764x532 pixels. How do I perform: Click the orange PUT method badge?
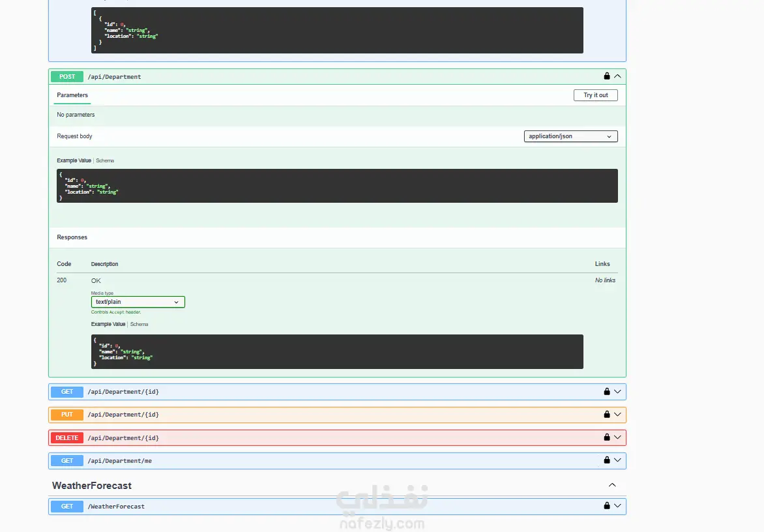click(67, 415)
